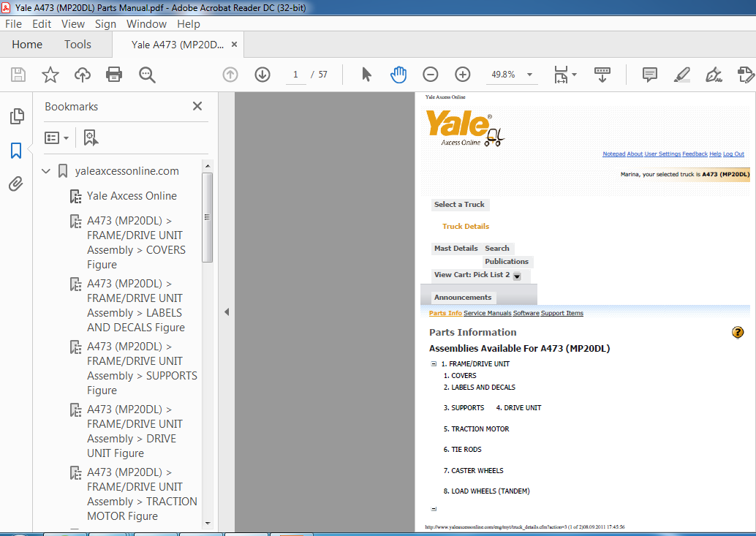Click the scrolling mode icon
This screenshot has width=756, height=536.
(602, 75)
